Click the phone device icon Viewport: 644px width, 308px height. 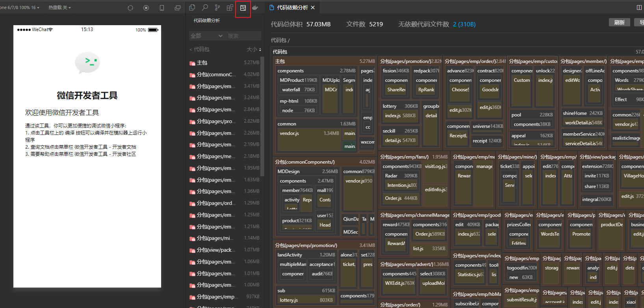pos(162,8)
